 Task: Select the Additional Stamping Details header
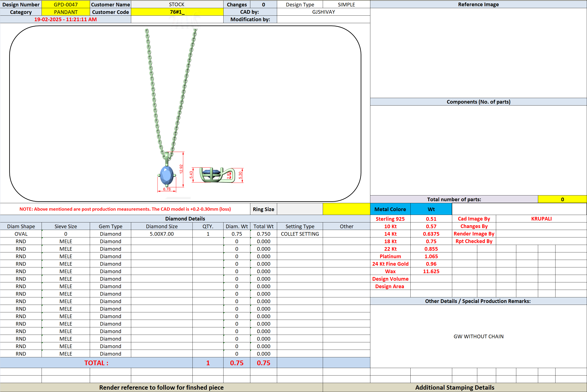coord(455,388)
